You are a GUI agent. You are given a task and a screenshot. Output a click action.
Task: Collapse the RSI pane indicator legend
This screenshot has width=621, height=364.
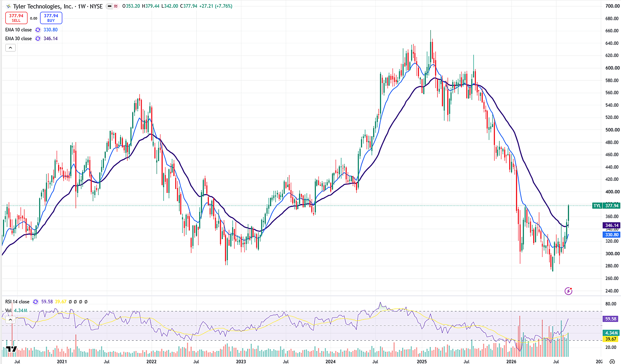click(x=10, y=320)
